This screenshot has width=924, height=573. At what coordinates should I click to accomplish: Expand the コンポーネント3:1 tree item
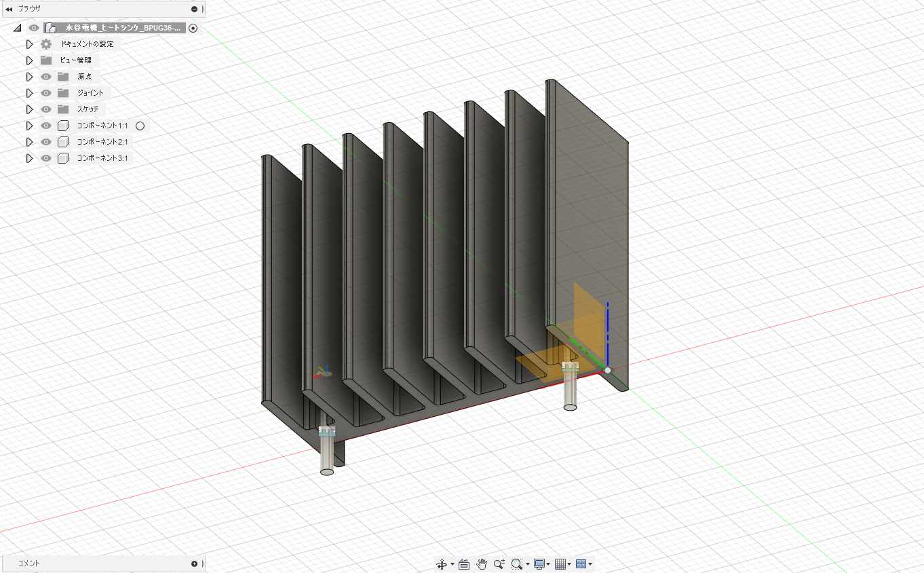point(29,158)
